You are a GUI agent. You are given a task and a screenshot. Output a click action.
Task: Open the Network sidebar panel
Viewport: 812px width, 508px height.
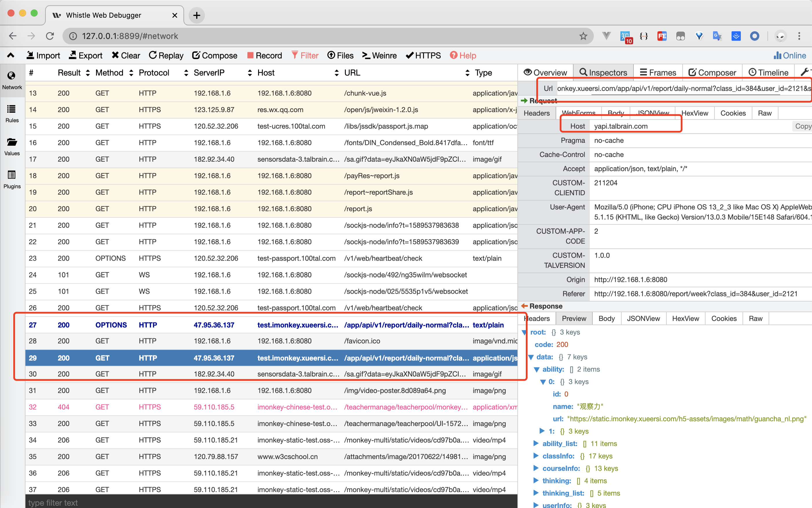[12, 81]
